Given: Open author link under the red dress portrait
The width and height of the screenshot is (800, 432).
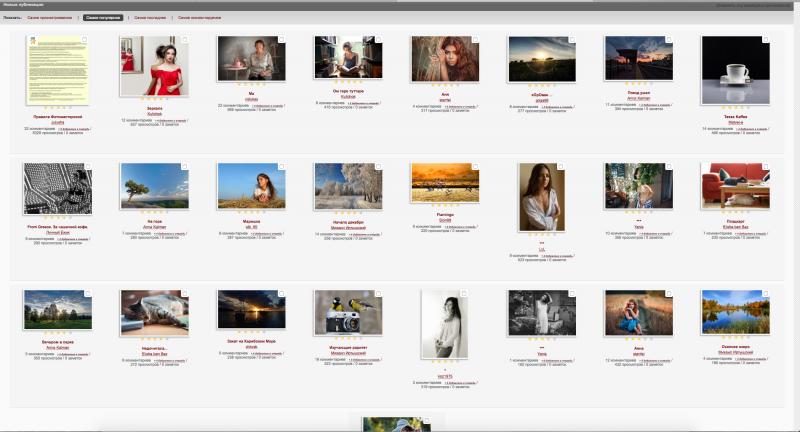Looking at the screenshot, I should point(155,114).
